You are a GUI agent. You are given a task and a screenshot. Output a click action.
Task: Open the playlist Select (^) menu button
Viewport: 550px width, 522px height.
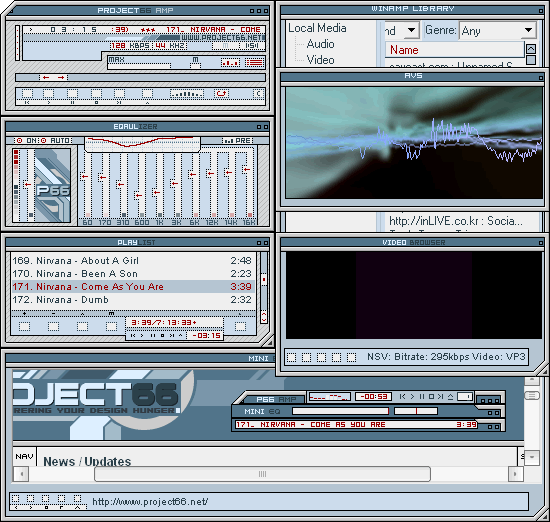click(x=82, y=326)
